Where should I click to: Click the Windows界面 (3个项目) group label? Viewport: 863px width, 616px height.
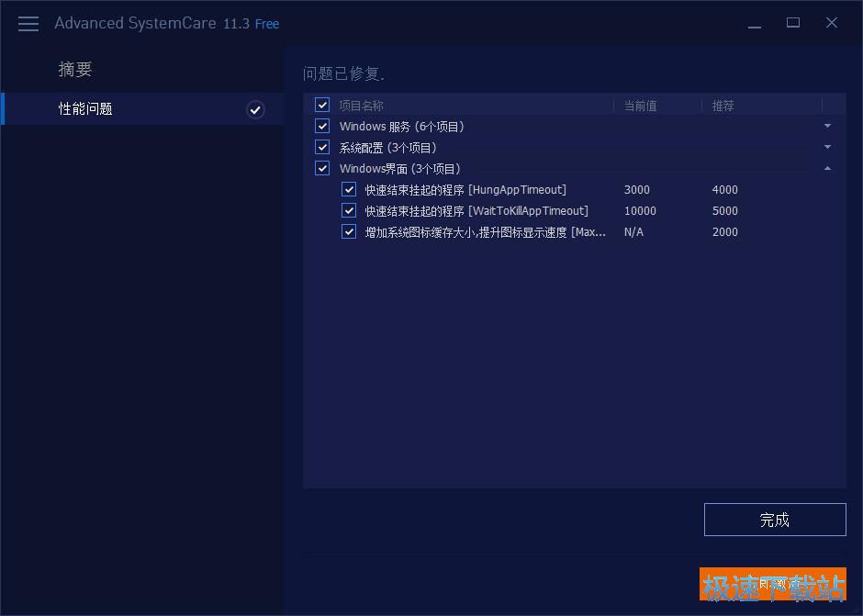click(x=400, y=168)
